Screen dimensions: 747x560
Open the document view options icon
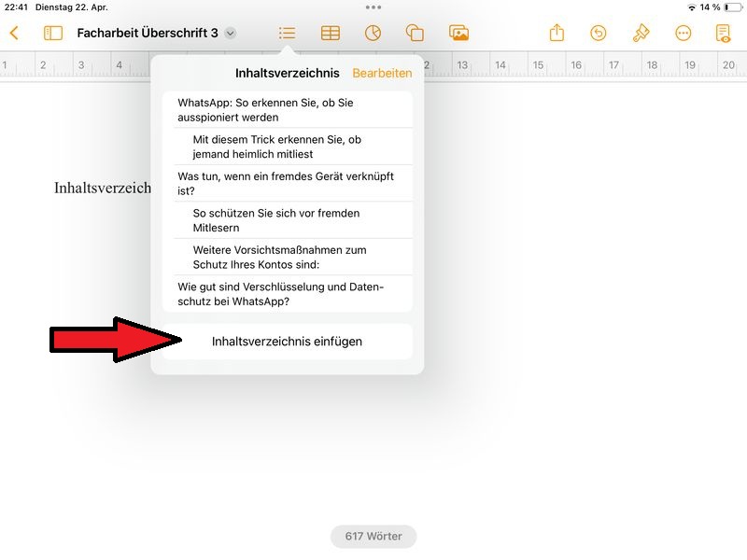coord(723,34)
